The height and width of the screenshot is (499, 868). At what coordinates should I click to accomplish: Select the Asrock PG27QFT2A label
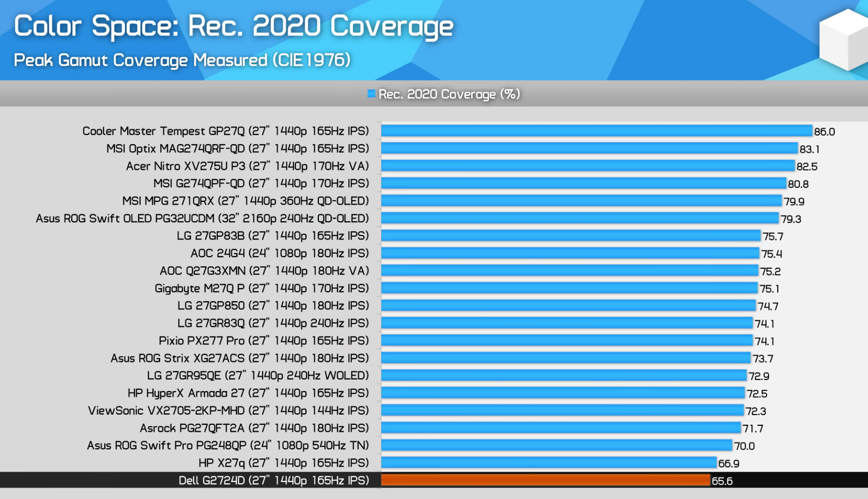[254, 428]
